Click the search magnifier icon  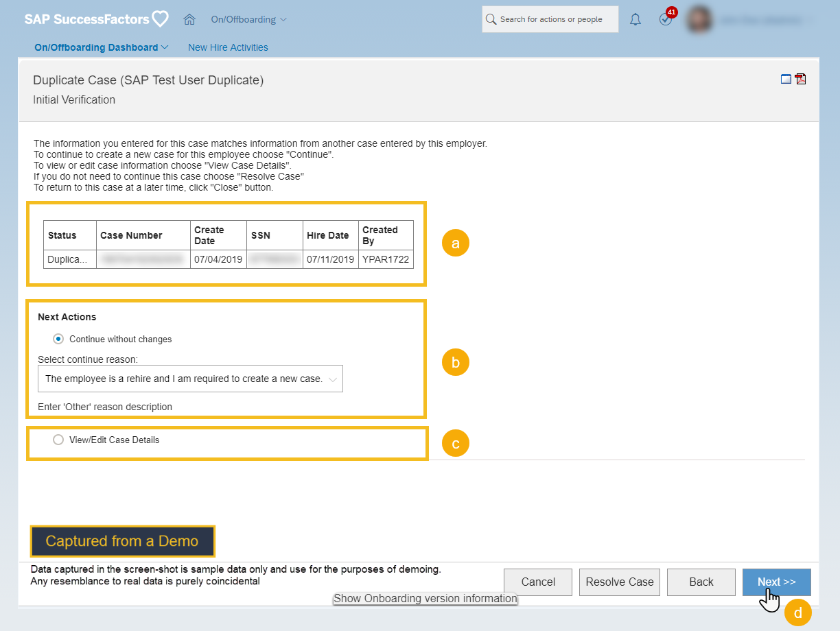(x=491, y=19)
